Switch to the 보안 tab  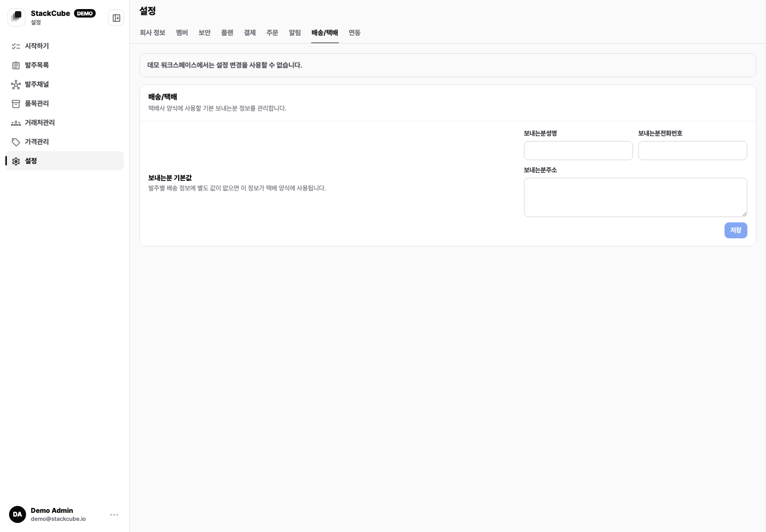pos(205,32)
